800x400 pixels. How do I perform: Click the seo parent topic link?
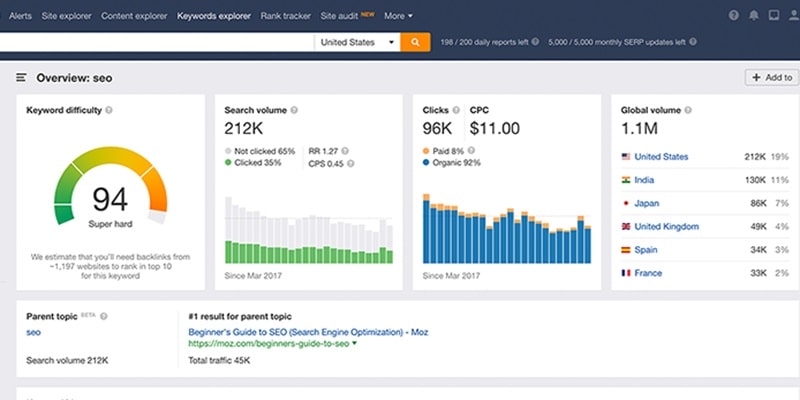pos(33,332)
